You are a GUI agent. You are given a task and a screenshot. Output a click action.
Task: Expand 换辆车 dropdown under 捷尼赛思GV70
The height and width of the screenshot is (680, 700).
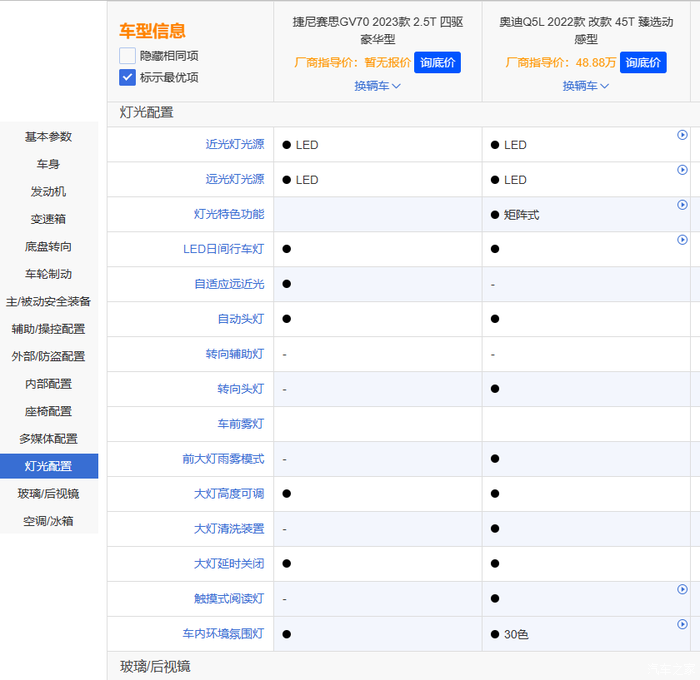coord(377,86)
